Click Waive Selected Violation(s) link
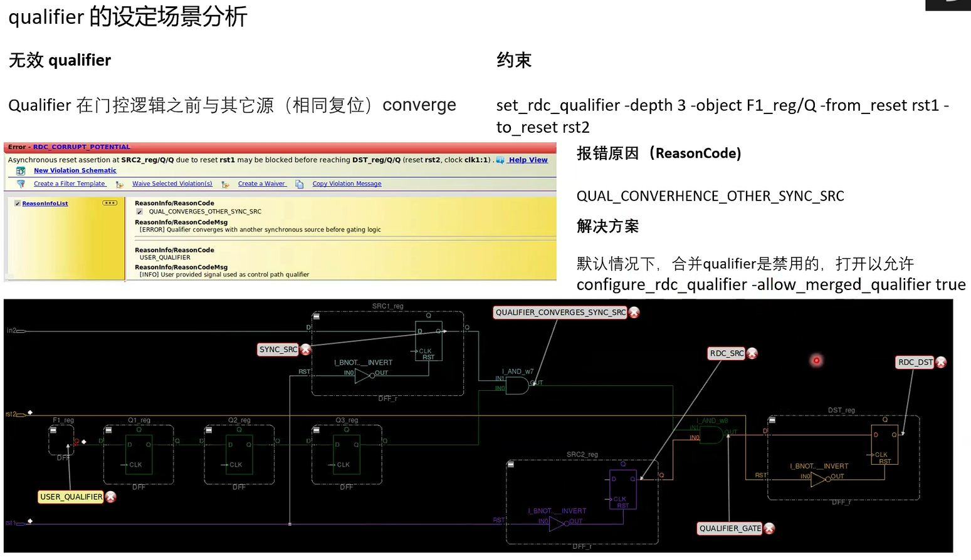This screenshot has height=560, width=971. tap(172, 184)
